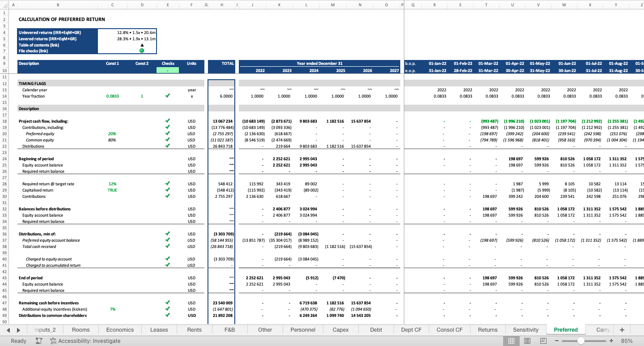Zoom in with the status bar plus button

611,341
